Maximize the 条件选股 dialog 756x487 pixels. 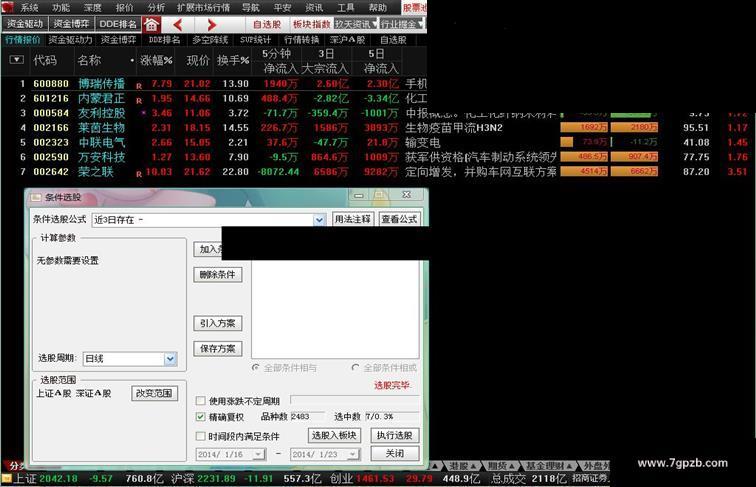[x=379, y=195]
